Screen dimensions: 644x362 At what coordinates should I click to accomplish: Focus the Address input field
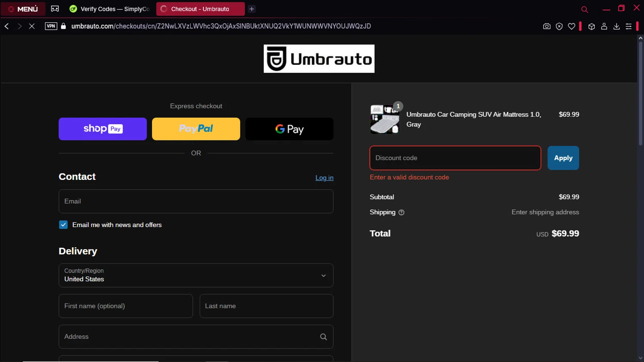click(196, 337)
